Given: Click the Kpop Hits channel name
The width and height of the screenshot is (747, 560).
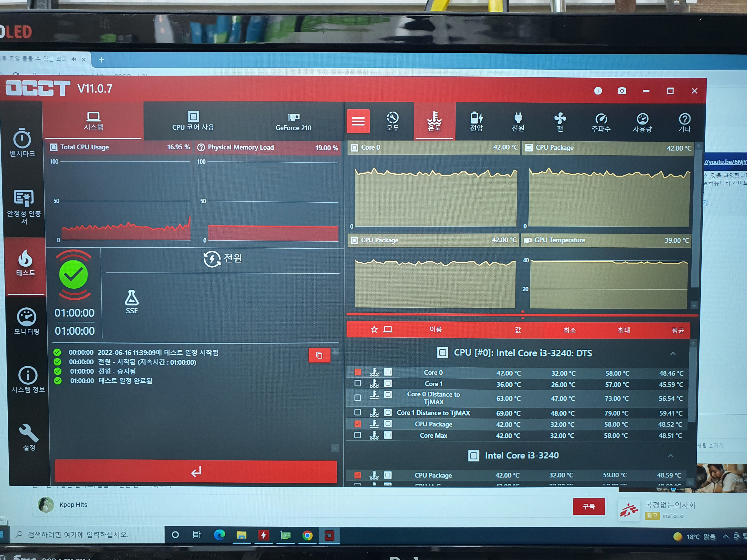Looking at the screenshot, I should click(x=73, y=505).
